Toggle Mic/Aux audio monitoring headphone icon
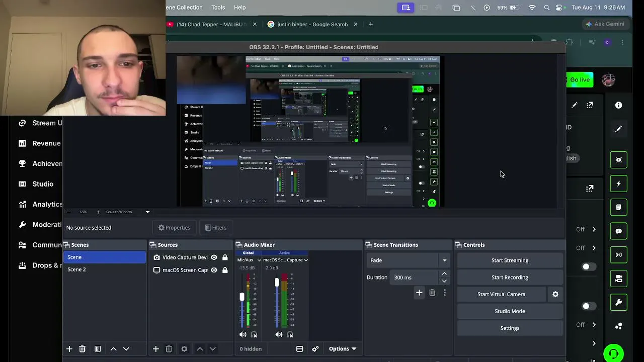Screen dimensions: 644x362 pyautogui.click(x=254, y=335)
